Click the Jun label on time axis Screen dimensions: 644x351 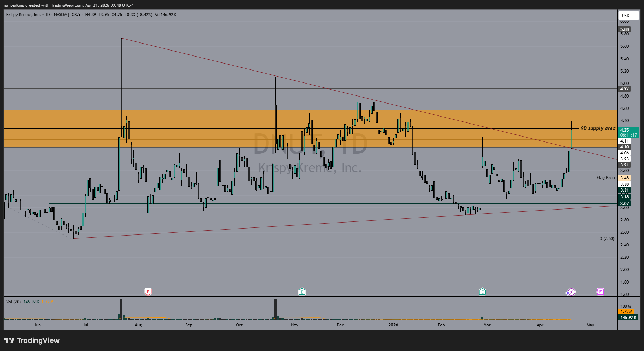point(37,325)
